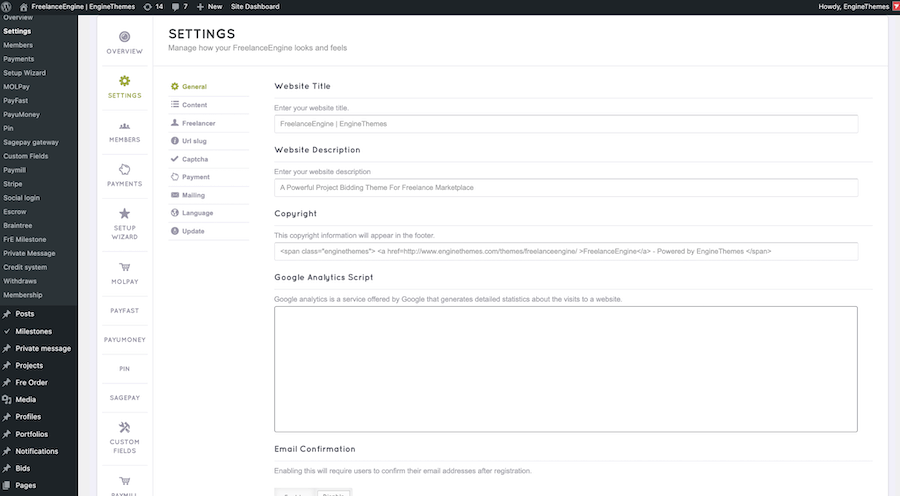Open Payments in left sidebar
The width and height of the screenshot is (900, 496).
click(19, 59)
